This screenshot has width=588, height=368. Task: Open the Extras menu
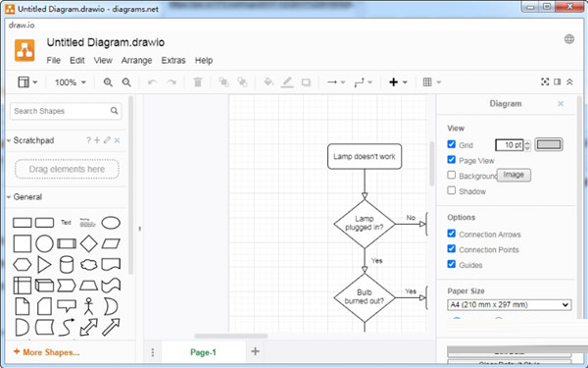[173, 61]
